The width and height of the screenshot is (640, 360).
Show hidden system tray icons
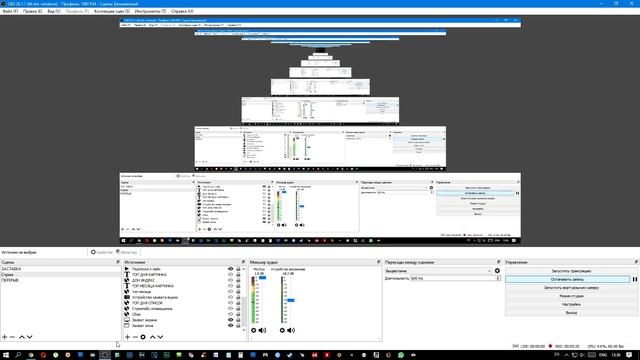(x=567, y=355)
